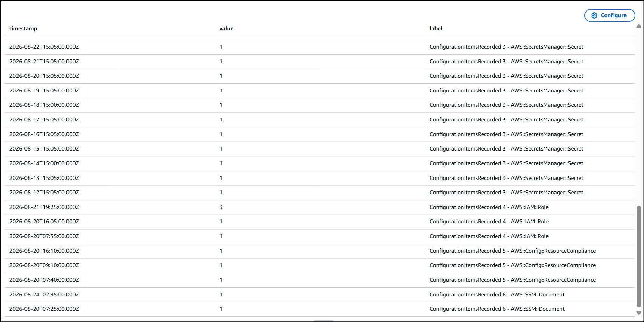
Task: Click the horizontal scrollbar thumb at bottom
Action: (x=324, y=321)
